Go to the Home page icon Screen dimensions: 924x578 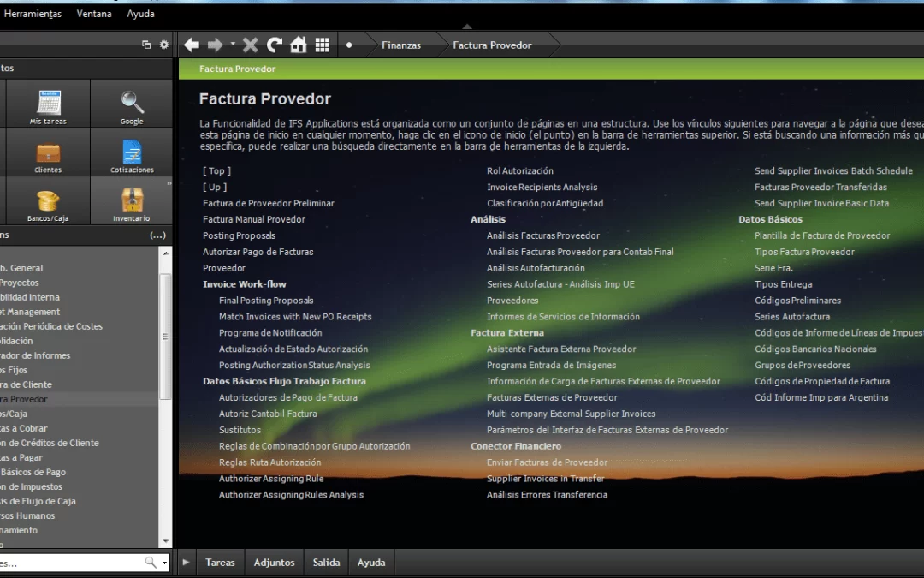tap(298, 45)
